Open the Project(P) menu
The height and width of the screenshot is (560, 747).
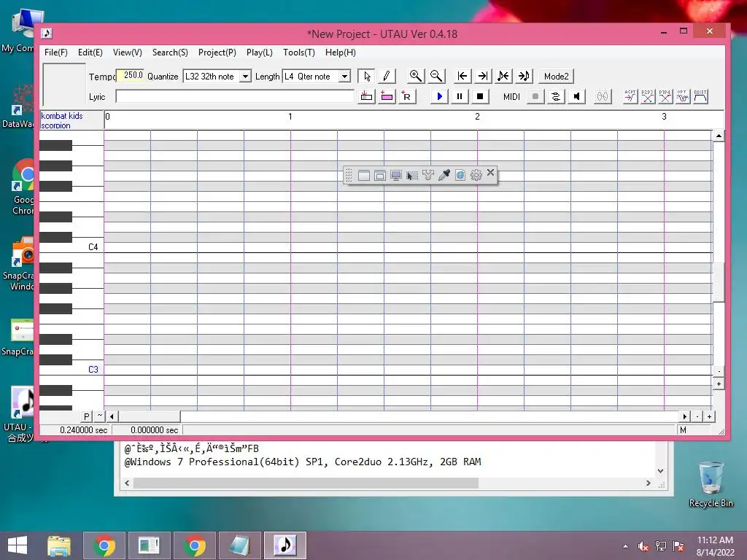click(217, 52)
